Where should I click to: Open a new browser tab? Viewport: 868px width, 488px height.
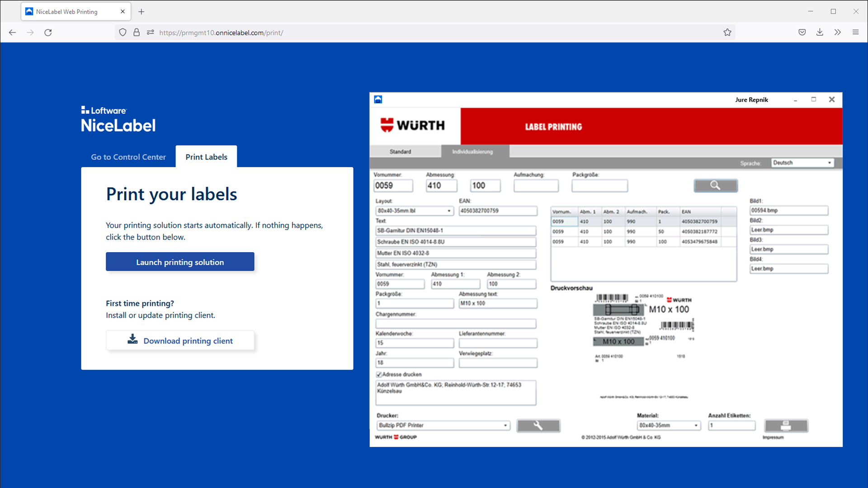(x=141, y=11)
